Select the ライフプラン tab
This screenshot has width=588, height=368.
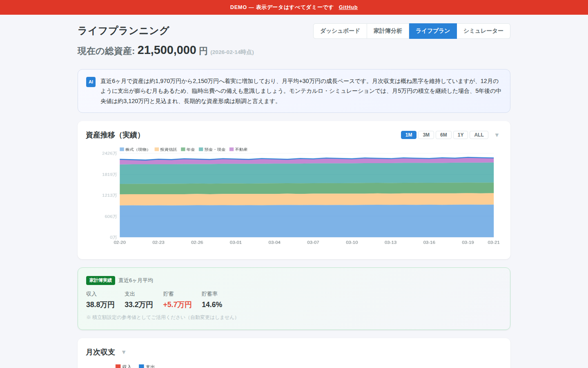433,31
